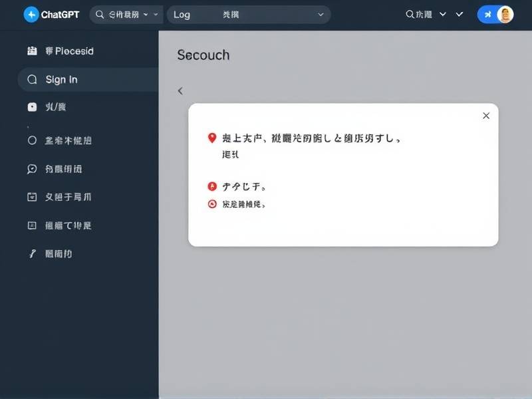Go back using the left arrow under Secouch
Image resolution: width=532 pixels, height=399 pixels.
point(180,91)
